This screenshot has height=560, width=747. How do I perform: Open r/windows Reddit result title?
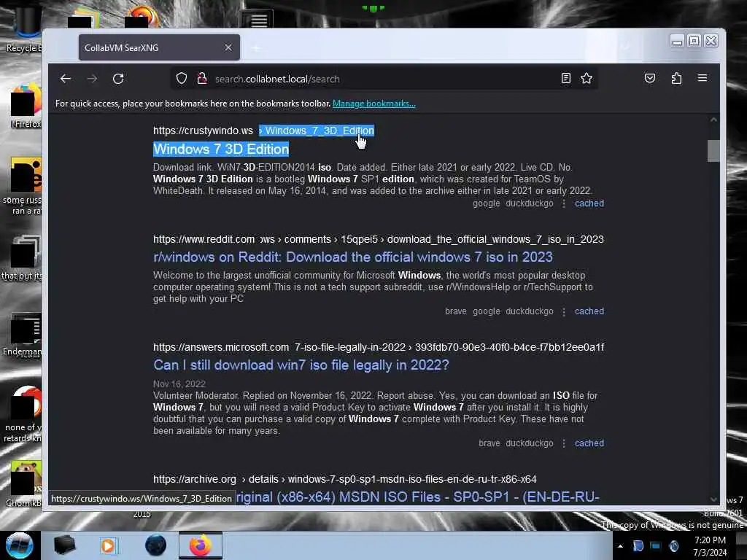point(353,257)
